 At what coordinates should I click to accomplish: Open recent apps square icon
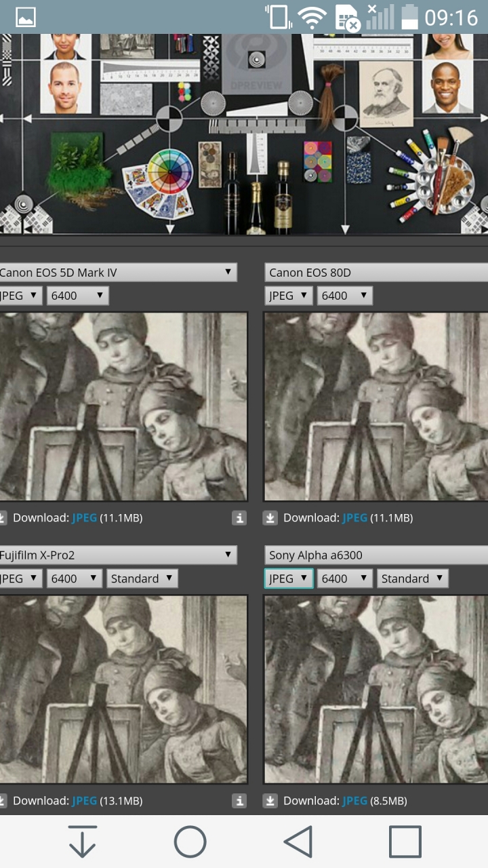click(x=405, y=842)
